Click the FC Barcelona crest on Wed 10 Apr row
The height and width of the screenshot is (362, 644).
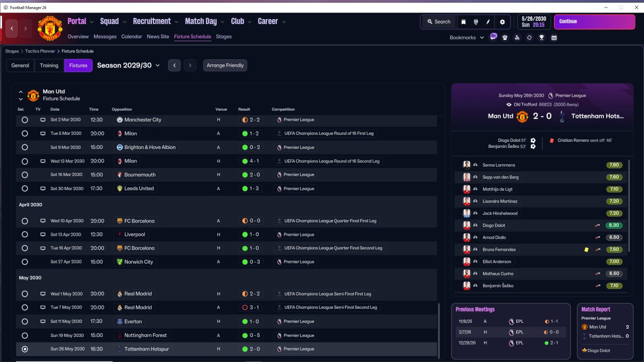[x=120, y=221]
